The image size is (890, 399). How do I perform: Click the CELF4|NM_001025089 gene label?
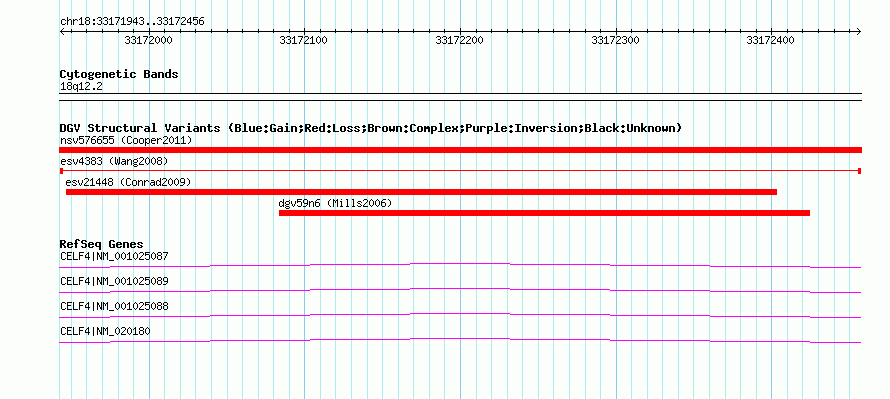point(114,282)
